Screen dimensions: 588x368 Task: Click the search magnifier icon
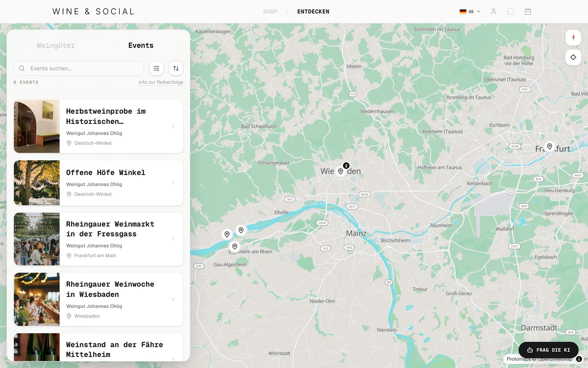(x=22, y=68)
